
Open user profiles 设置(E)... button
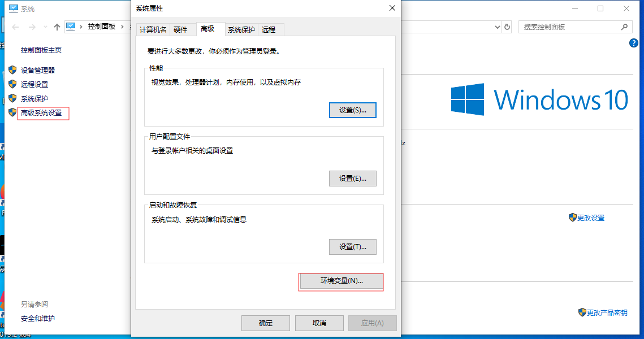click(x=352, y=179)
